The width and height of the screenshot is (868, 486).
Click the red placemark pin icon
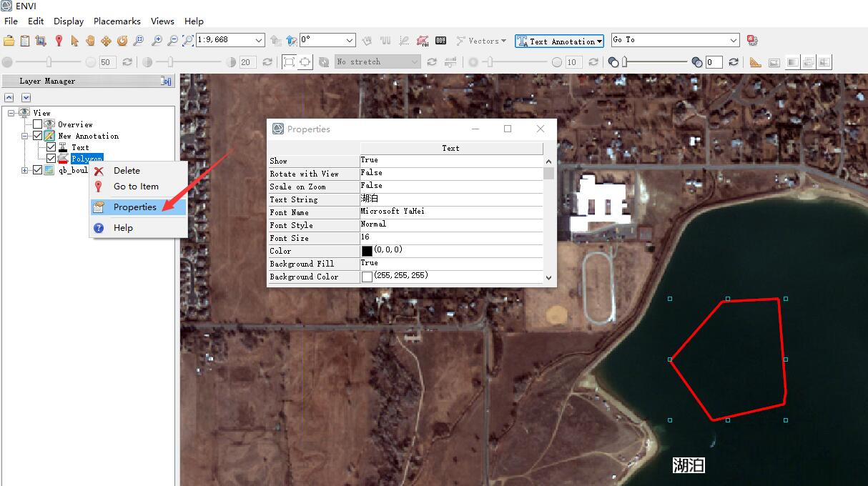59,41
